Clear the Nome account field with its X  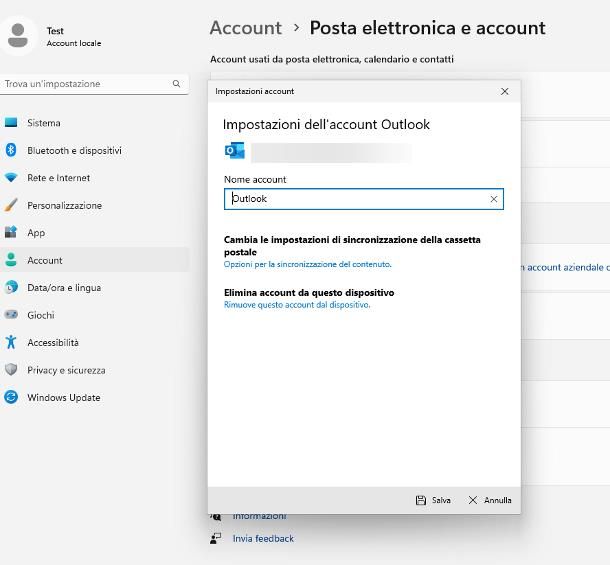point(494,199)
